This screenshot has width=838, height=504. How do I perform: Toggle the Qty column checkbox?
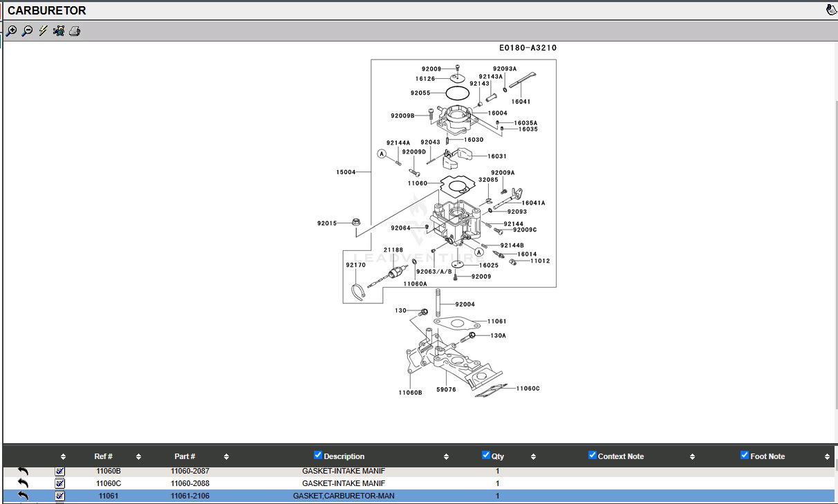click(x=486, y=455)
